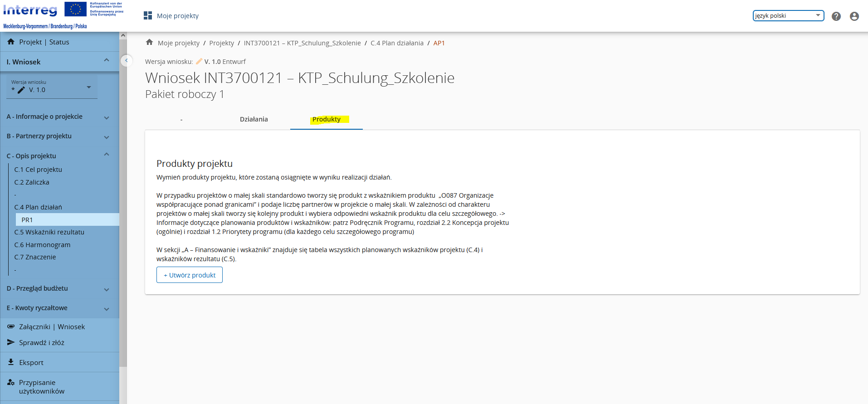
Task: Click the Moje projekty dashboard icon
Action: click(x=148, y=16)
